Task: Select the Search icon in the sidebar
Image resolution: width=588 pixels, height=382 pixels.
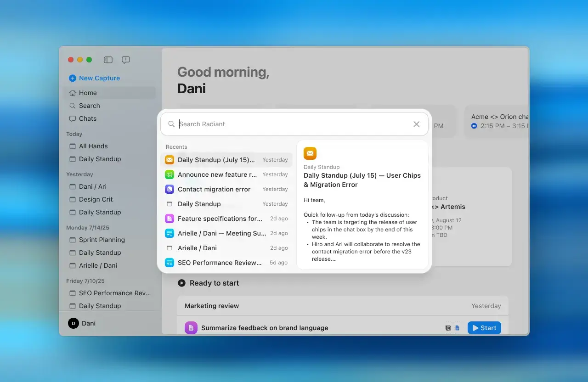Action: pyautogui.click(x=73, y=106)
